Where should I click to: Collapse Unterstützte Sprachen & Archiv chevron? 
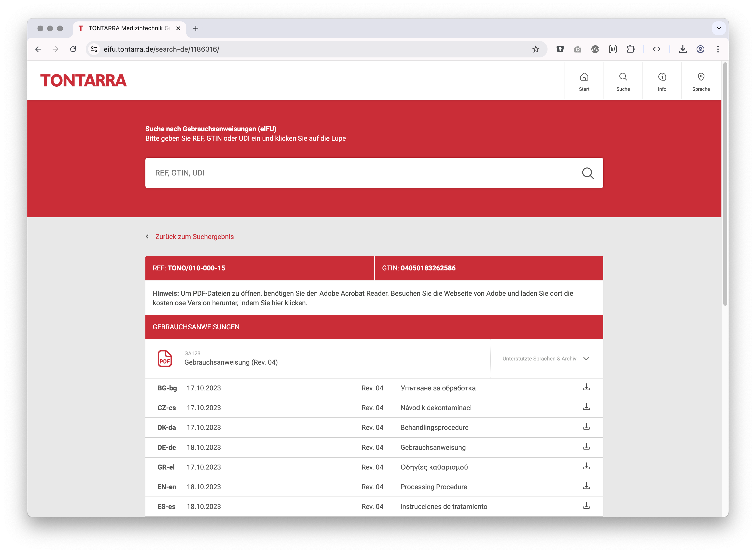tap(586, 359)
